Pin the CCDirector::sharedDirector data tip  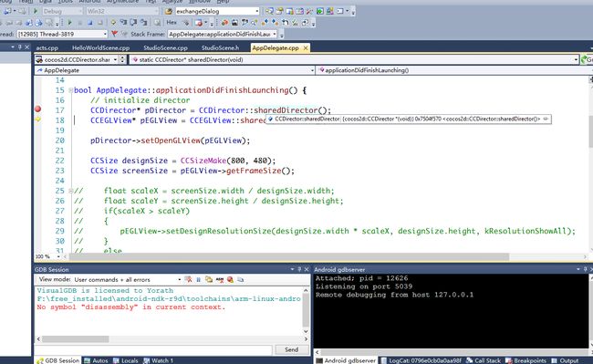546,119
